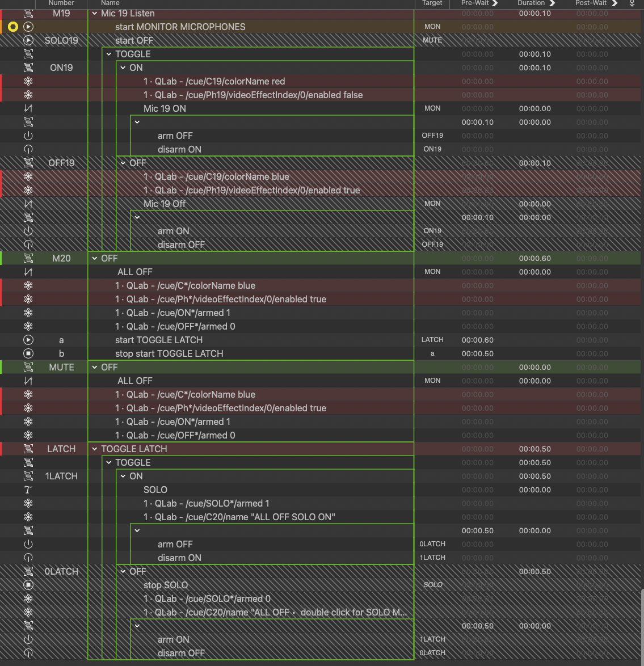Select the 'start TOGGLE LATCH' cue name
This screenshot has height=666, width=644.
point(159,340)
